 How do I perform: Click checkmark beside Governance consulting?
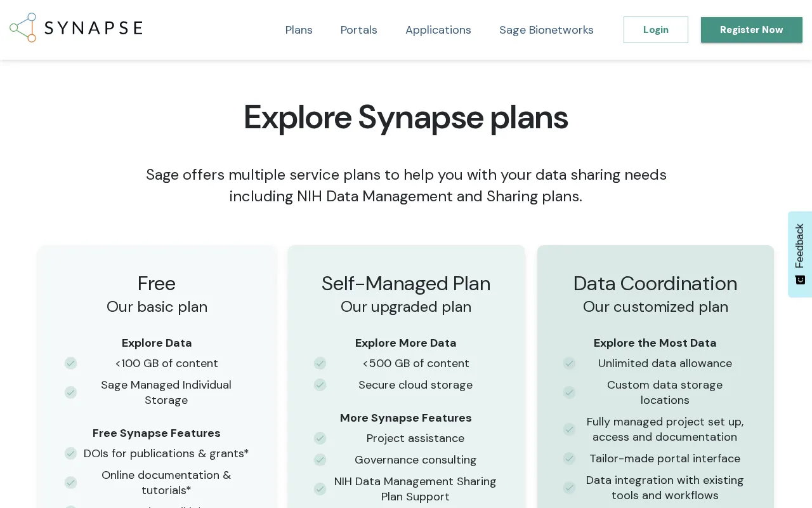click(320, 460)
